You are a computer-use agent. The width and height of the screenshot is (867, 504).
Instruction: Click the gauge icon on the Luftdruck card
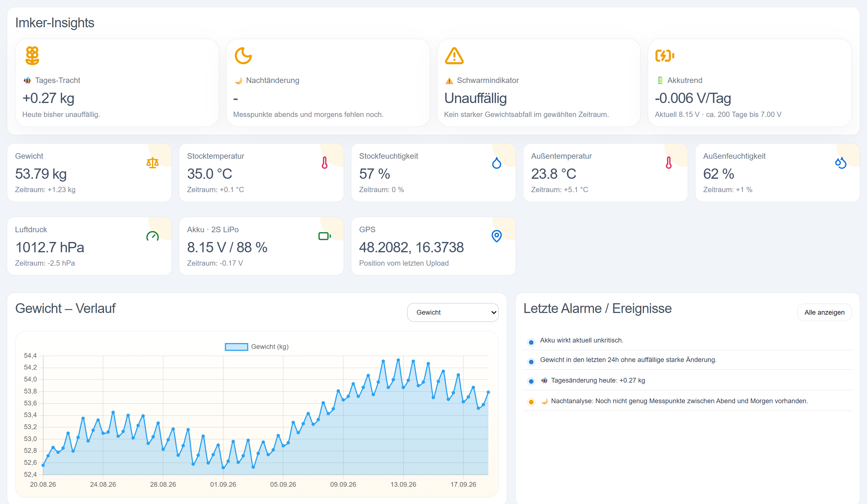(x=152, y=236)
